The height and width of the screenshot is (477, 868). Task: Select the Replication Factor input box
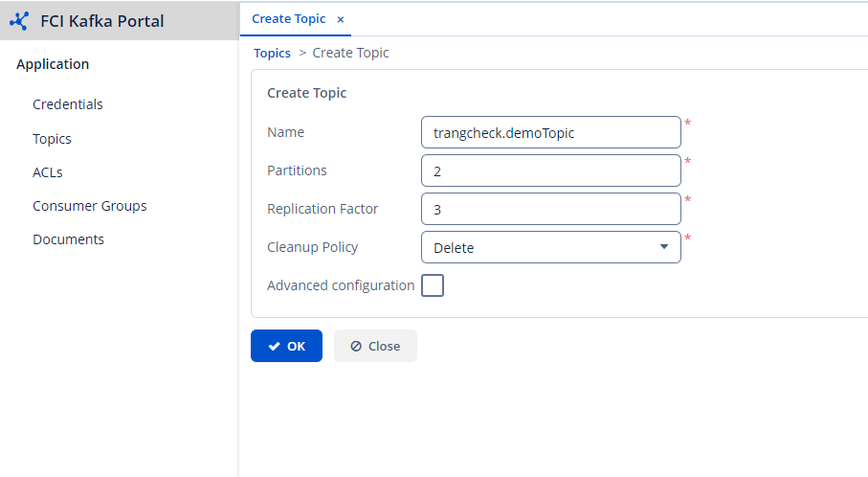pos(550,209)
